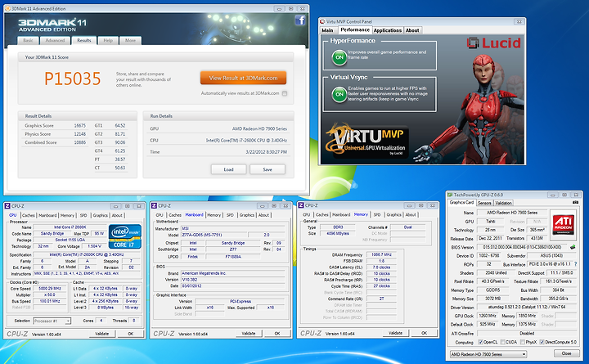Open the SPD tab in CPU-Z Mainboard window

click(x=230, y=215)
